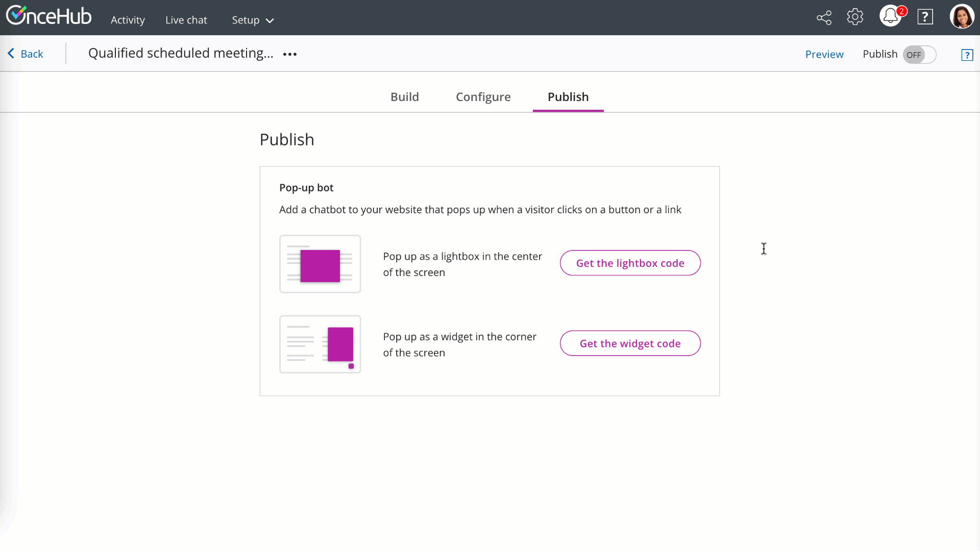Viewport: 980px width, 551px height.
Task: Click Get the widget code button
Action: [630, 343]
